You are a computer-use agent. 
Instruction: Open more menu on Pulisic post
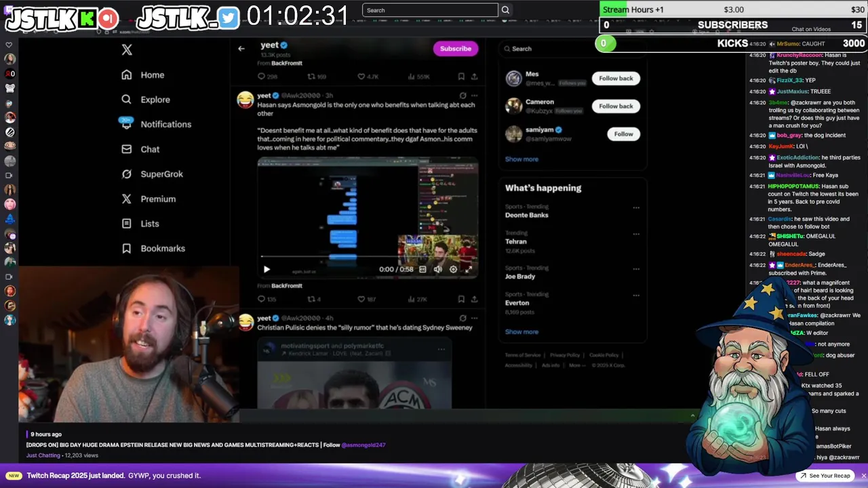click(x=474, y=319)
